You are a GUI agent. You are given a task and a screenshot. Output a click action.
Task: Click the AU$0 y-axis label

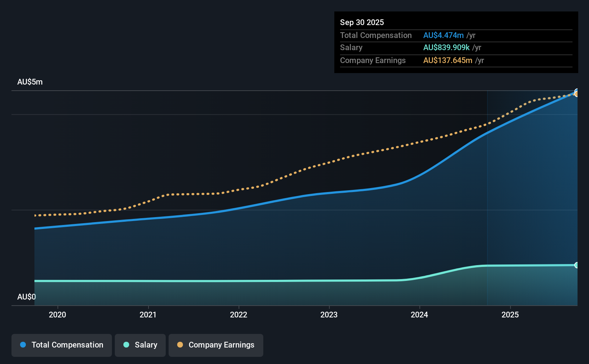pos(27,297)
